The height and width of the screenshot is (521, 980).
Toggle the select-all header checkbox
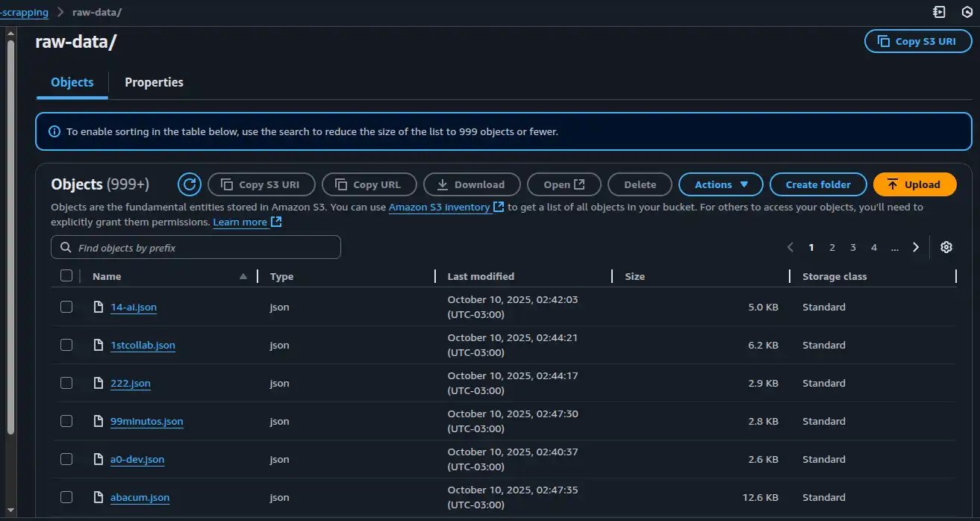tap(66, 276)
